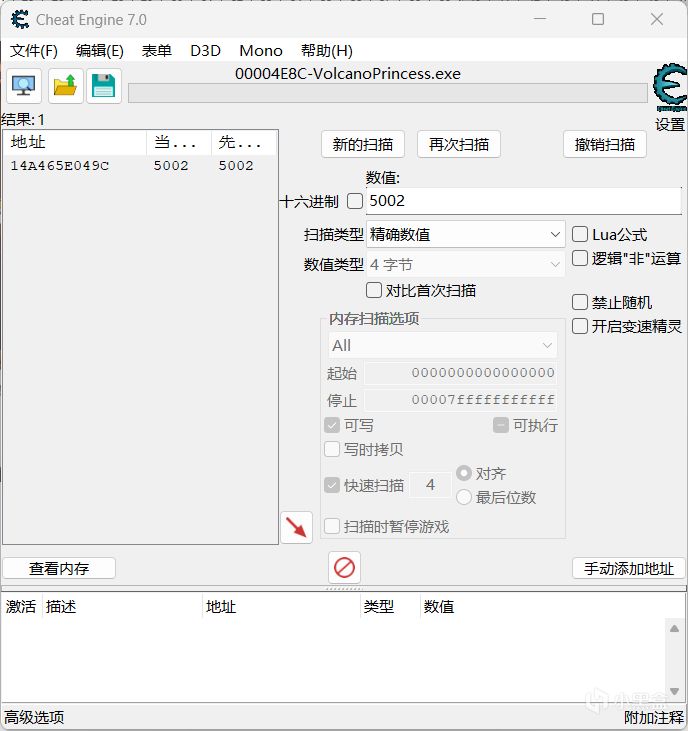
Task: Enable the Lua公式 checkbox
Action: (579, 234)
